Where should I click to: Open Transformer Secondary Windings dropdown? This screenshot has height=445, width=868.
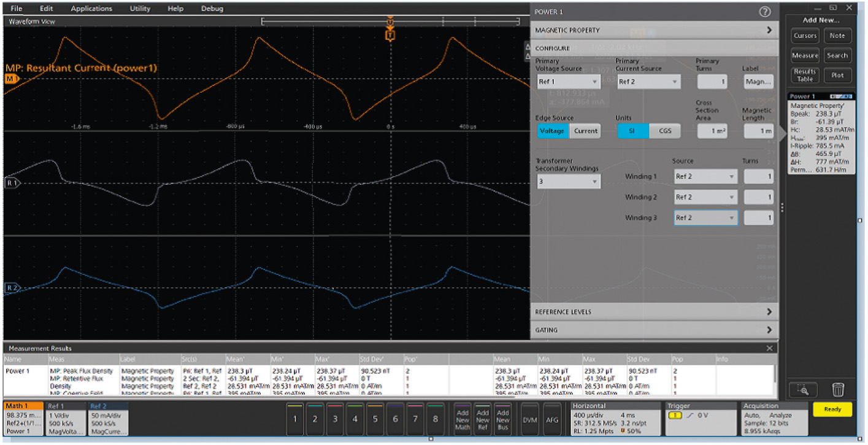[x=568, y=182]
